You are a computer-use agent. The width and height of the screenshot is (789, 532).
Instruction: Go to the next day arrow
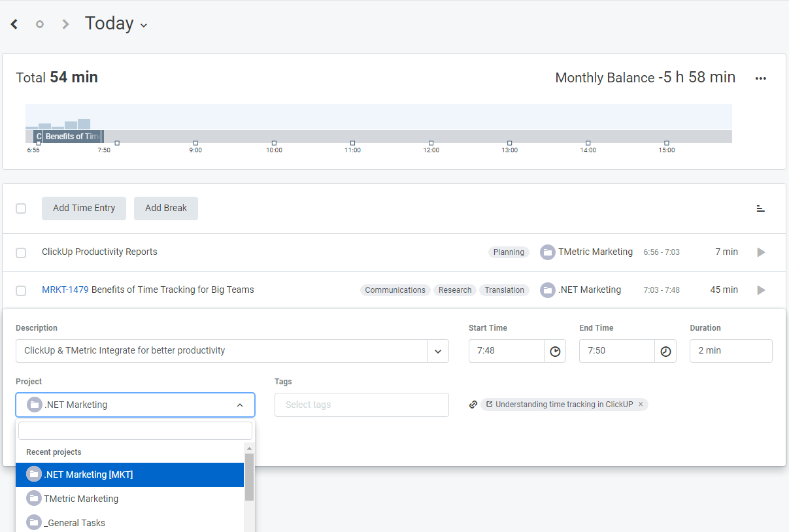click(65, 24)
